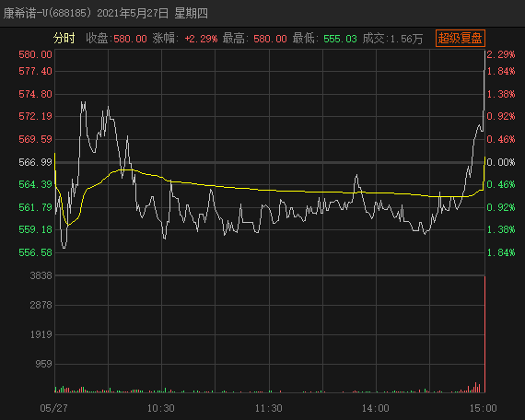
Task: Click the 最低 555.03 value
Action: coord(340,39)
